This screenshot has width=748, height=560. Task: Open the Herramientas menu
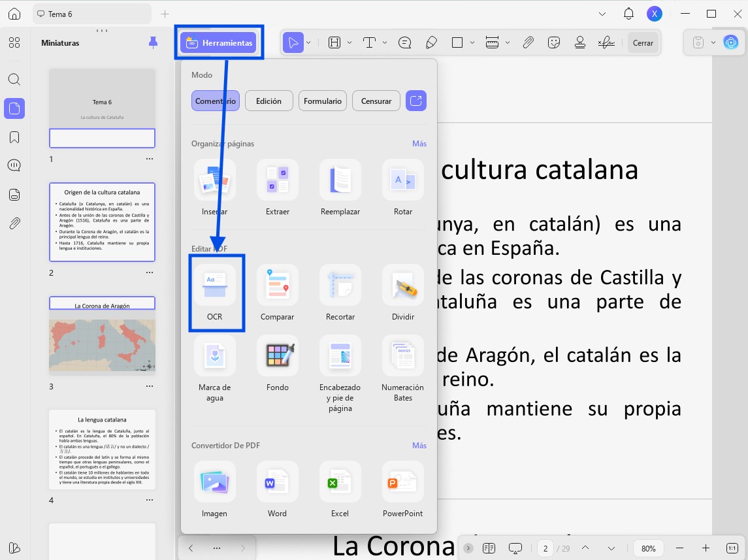(x=218, y=43)
